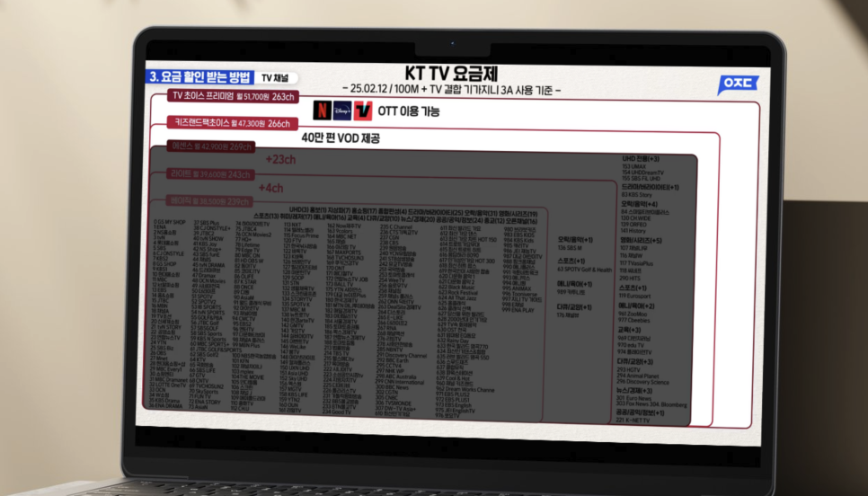Click the '25.02.12 / 100M + TV 결합' subtitle
This screenshot has height=496, width=868.
click(x=451, y=89)
